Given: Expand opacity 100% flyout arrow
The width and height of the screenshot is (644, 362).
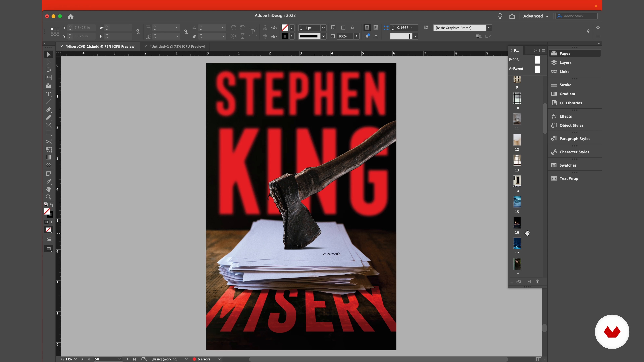Looking at the screenshot, I should (x=357, y=36).
